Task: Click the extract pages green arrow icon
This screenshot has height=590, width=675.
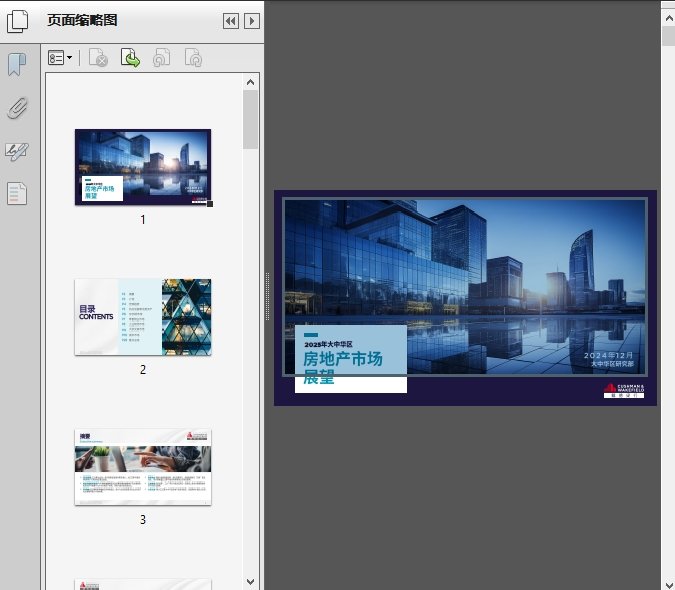Action: tap(130, 58)
